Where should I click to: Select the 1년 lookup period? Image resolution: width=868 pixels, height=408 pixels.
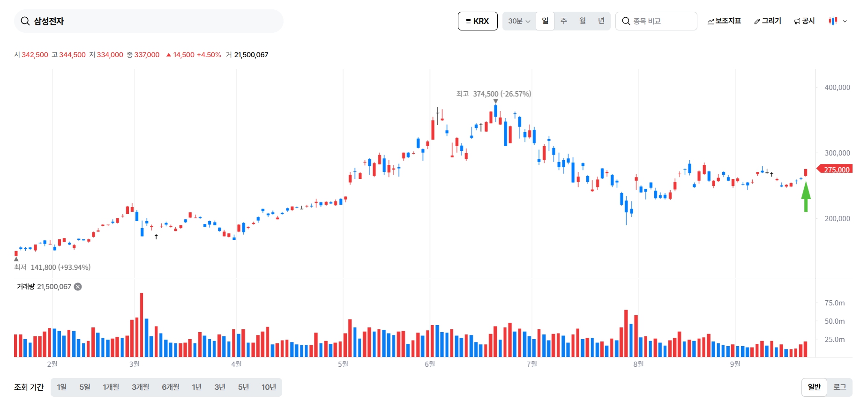click(197, 387)
